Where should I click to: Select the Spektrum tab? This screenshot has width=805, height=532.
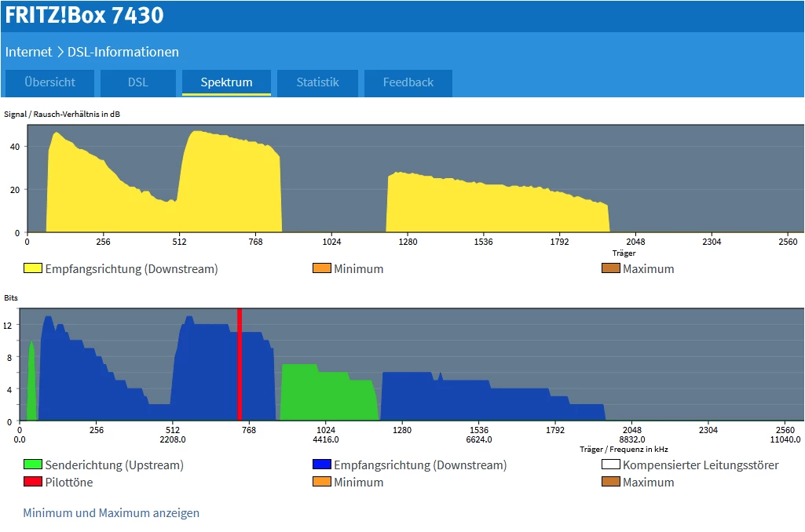click(x=226, y=82)
